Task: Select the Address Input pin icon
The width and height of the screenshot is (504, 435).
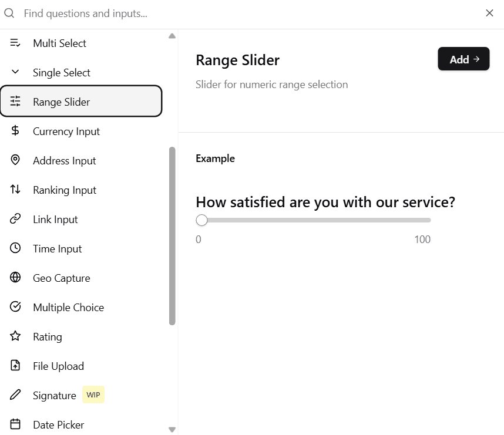Action: point(15,160)
